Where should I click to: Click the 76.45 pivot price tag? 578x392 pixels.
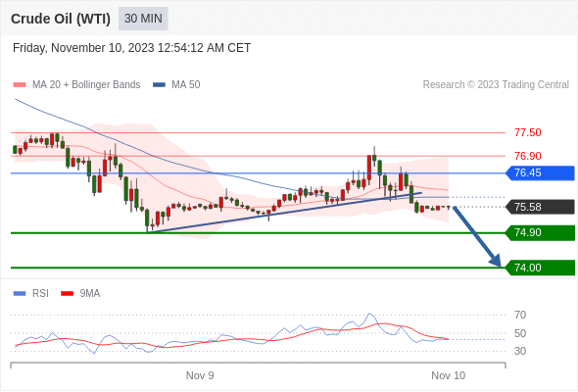click(540, 172)
